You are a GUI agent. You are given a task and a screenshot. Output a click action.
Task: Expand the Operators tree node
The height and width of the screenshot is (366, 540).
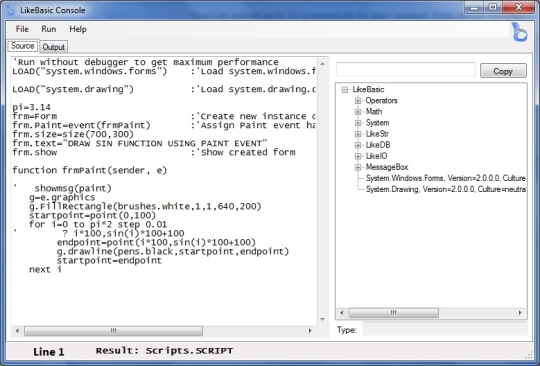click(x=358, y=101)
